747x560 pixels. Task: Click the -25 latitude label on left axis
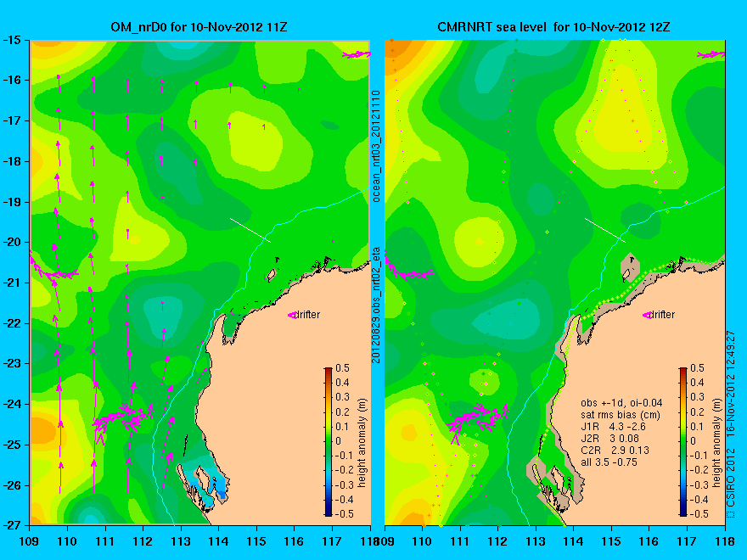[12, 445]
